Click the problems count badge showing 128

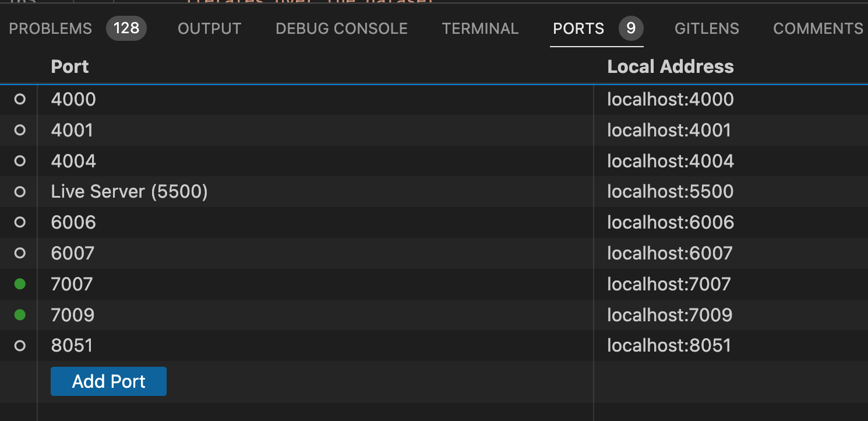[126, 28]
